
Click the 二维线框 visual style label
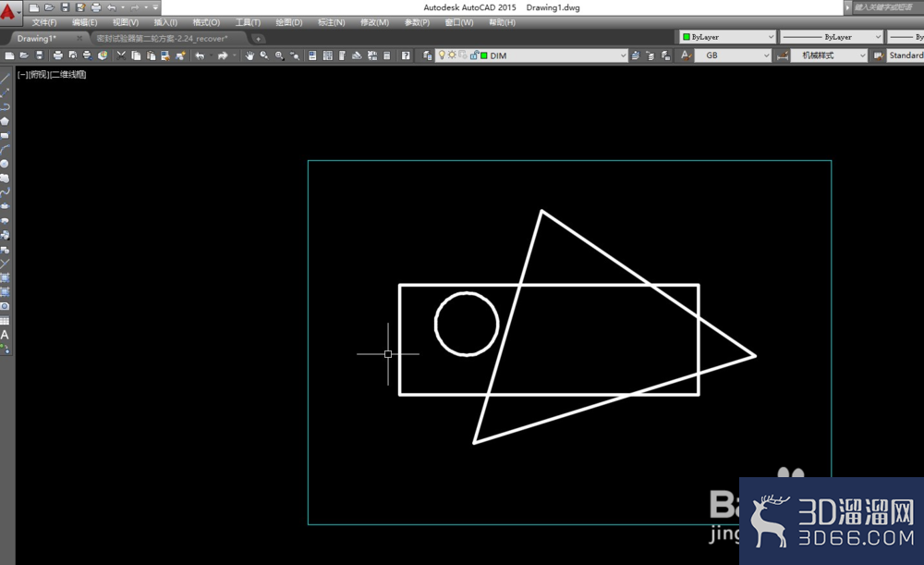(x=68, y=74)
